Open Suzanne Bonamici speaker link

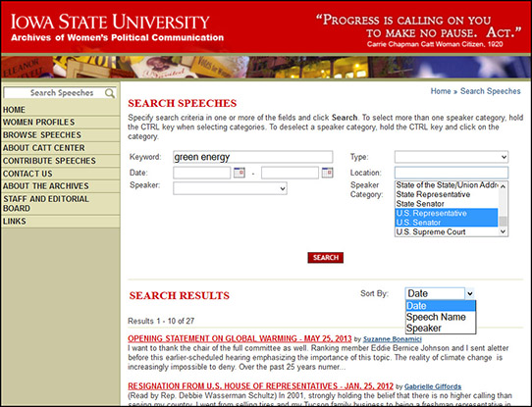point(393,339)
